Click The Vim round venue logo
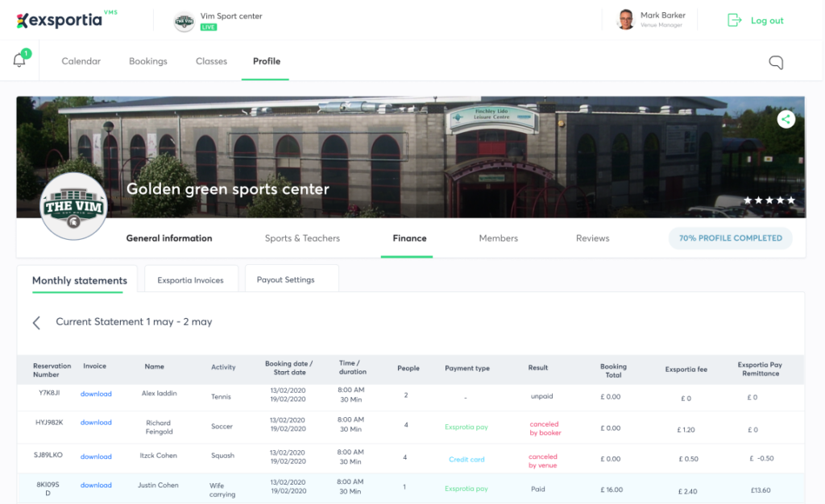The height and width of the screenshot is (504, 825). point(73,206)
